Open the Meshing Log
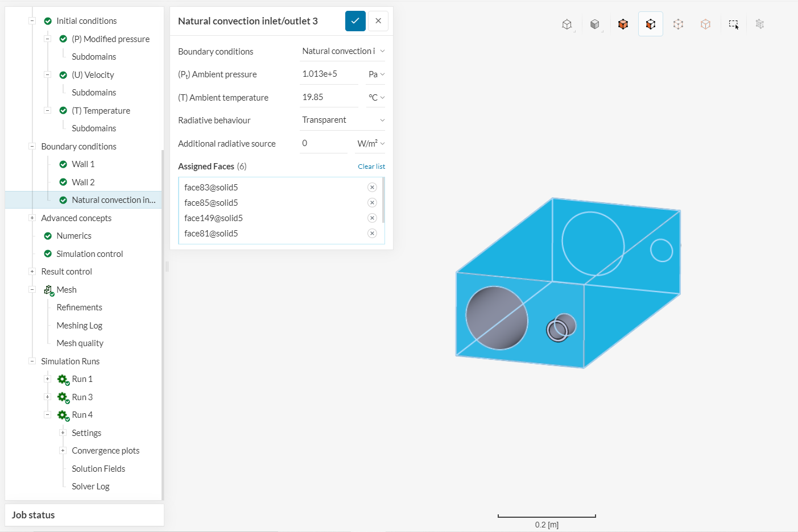Image resolution: width=798 pixels, height=532 pixels. point(80,326)
